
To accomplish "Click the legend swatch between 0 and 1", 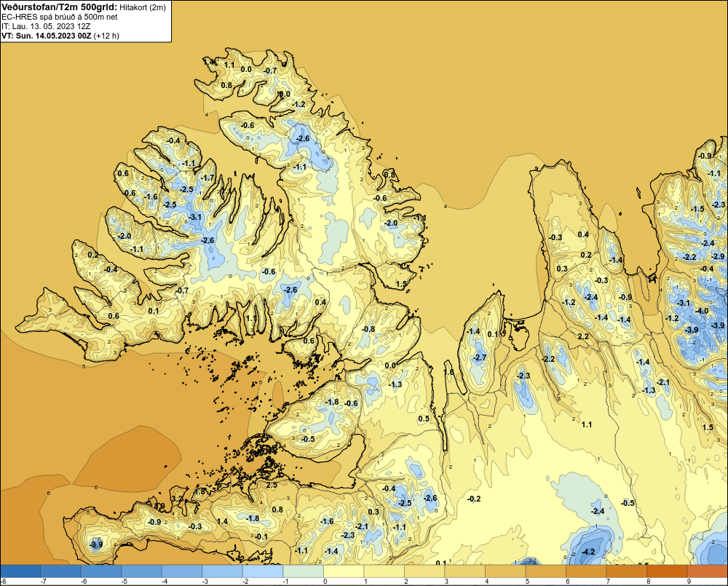I will pyautogui.click(x=344, y=571).
